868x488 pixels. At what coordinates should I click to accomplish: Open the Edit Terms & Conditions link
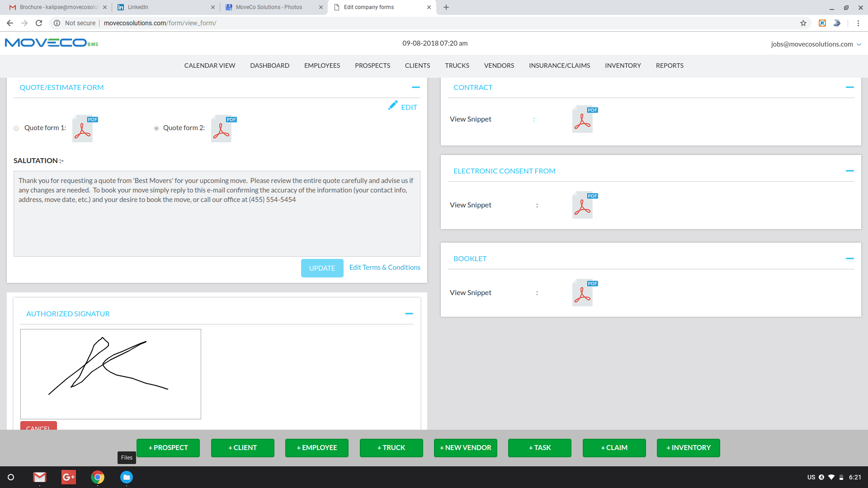point(384,267)
